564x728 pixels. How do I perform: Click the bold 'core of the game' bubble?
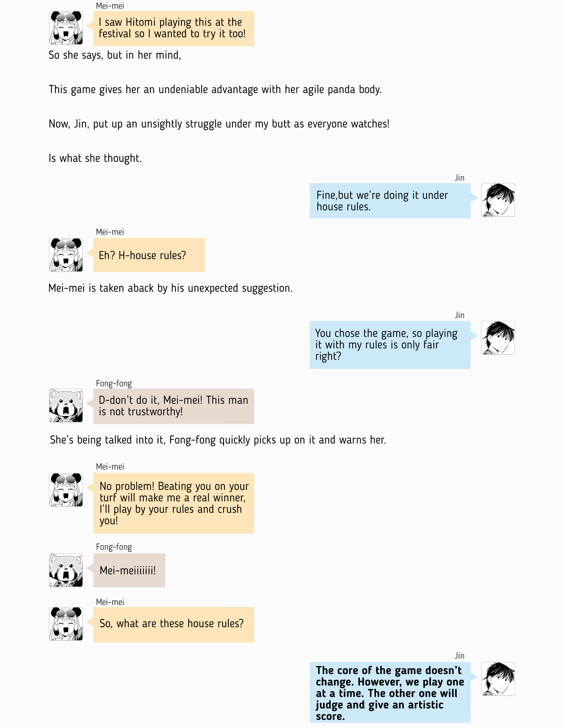390,692
